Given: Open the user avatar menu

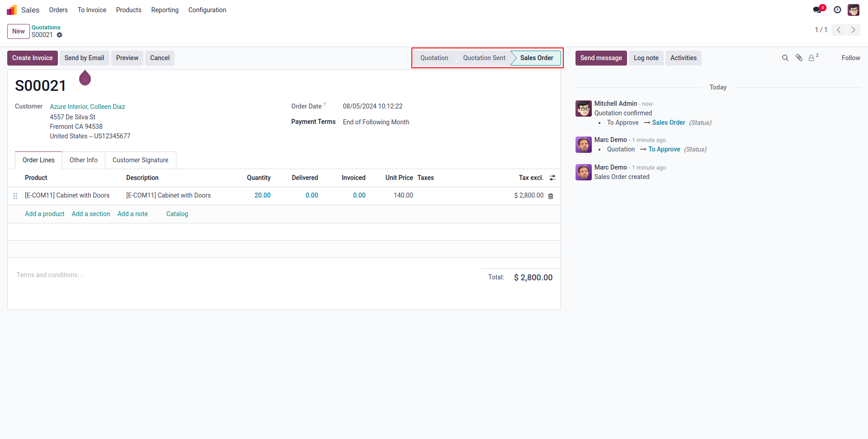Looking at the screenshot, I should (x=854, y=10).
